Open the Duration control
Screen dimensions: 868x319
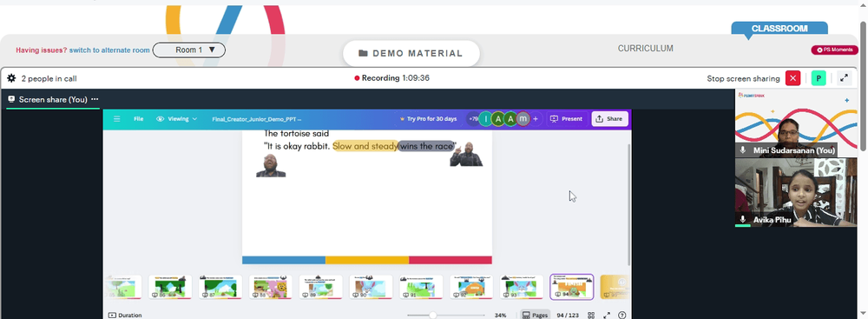pos(125,316)
